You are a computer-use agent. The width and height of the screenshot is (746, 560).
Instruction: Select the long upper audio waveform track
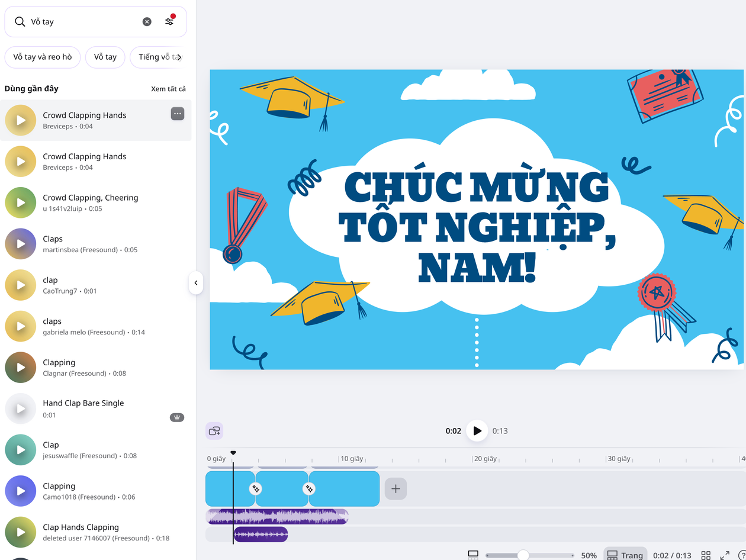(x=277, y=516)
